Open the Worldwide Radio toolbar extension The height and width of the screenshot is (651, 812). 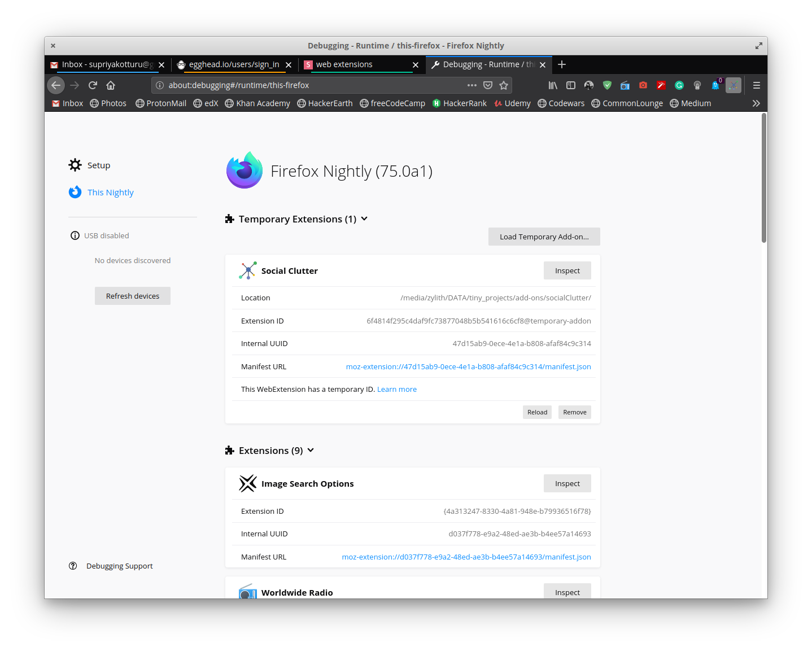pos(625,85)
